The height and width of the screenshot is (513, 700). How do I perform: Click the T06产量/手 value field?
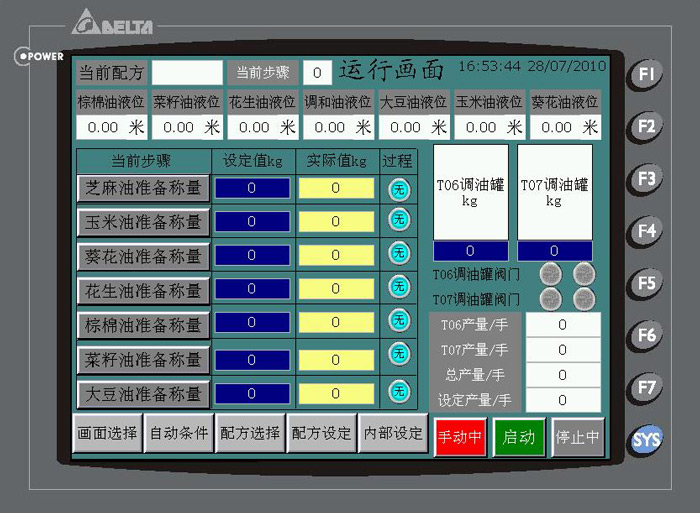point(563,325)
